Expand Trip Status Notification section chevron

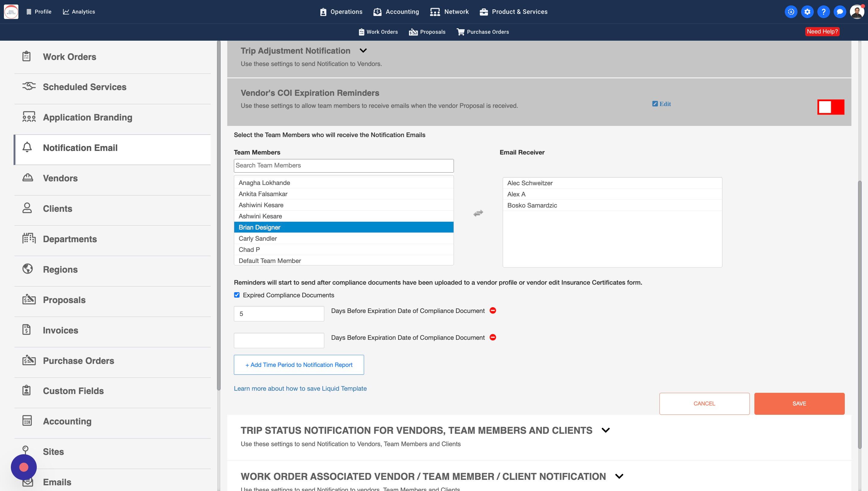coord(605,430)
